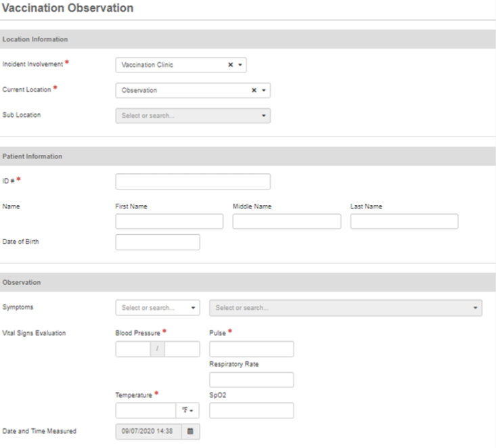Open the wide second Symptoms dropdown
Image resolution: width=496 pixels, height=448 pixels.
pyautogui.click(x=346, y=308)
